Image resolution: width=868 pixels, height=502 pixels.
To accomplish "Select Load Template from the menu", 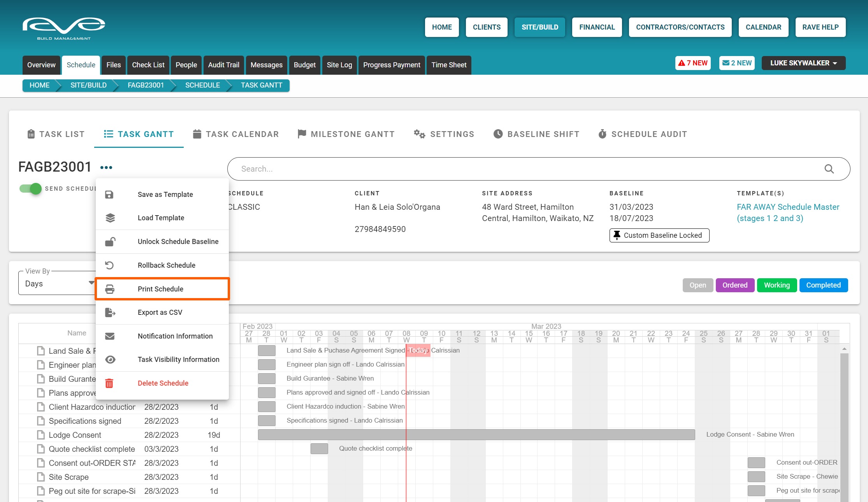I will click(161, 218).
